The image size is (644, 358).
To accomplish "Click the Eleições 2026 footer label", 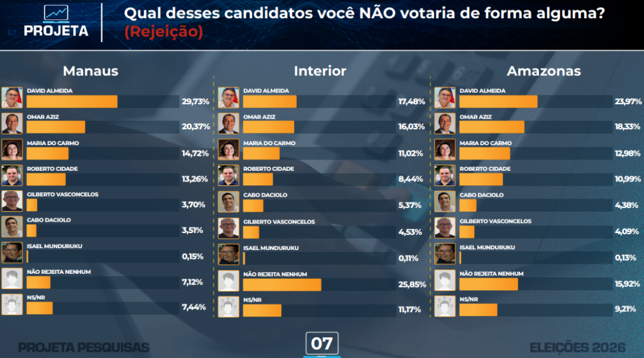I will pos(577,348).
